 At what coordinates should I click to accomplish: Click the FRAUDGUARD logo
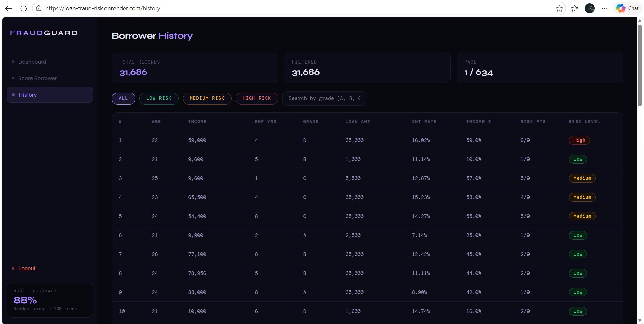(x=44, y=33)
